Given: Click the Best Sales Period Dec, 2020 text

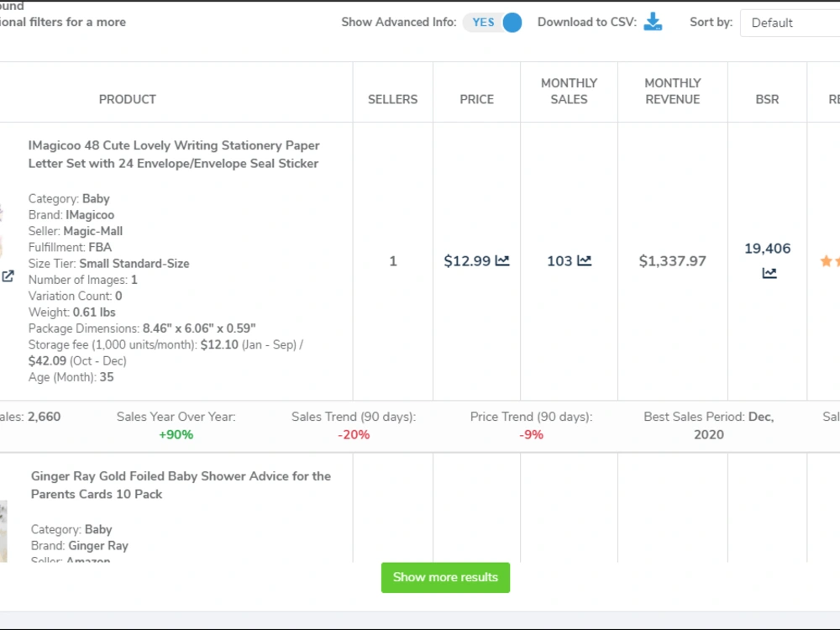Looking at the screenshot, I should coord(709,425).
